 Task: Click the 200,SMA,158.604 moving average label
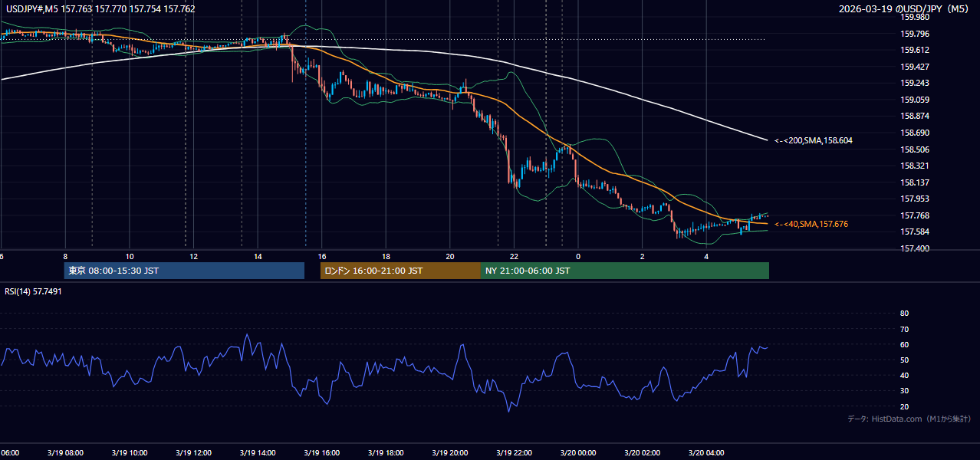814,141
